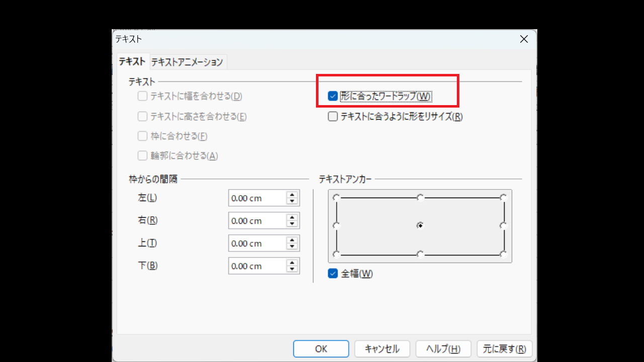Switch to the テキストアニメーション tab
This screenshot has height=362, width=644.
pos(187,62)
